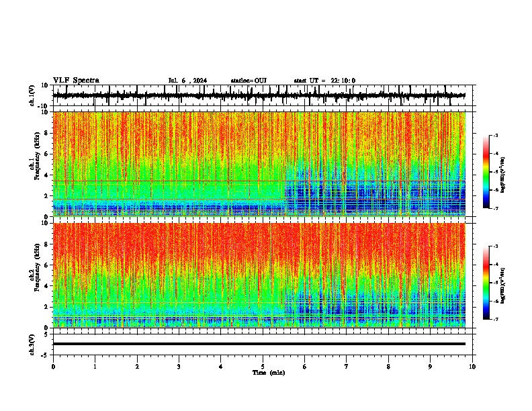Click time tick label '10' on x-axis
Viewport: 532px width, 411px height.
tap(472, 367)
